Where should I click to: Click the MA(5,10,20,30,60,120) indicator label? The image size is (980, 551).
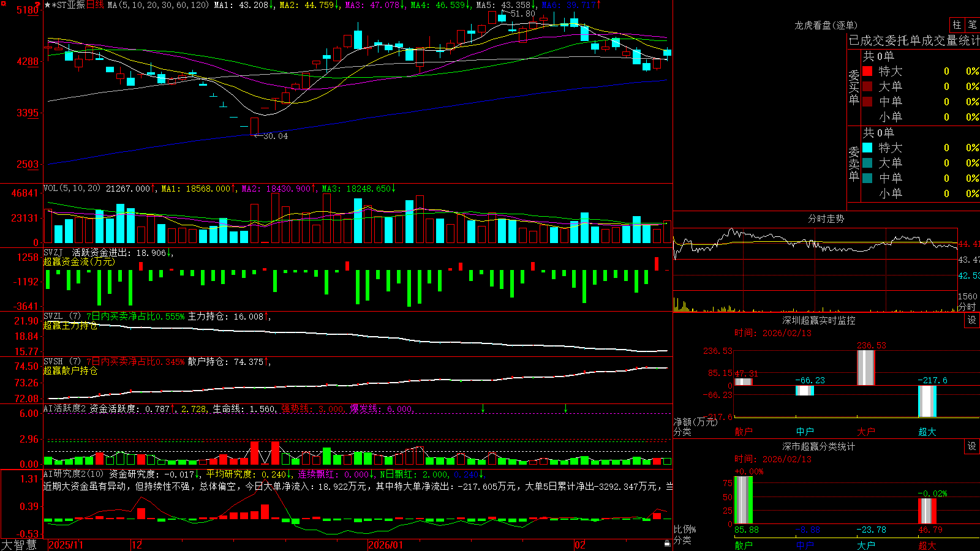[x=158, y=5]
